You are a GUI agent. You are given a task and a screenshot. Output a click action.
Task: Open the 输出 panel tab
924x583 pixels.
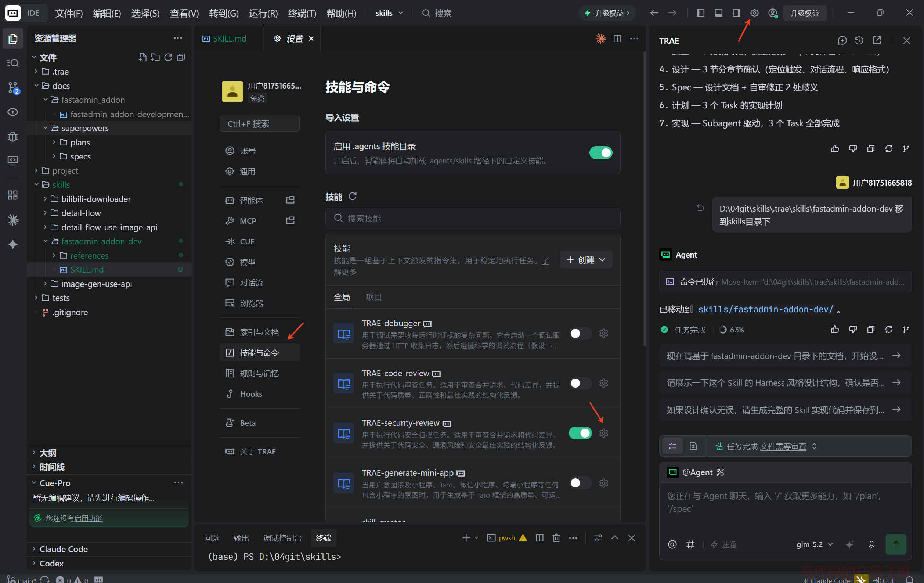coord(241,538)
